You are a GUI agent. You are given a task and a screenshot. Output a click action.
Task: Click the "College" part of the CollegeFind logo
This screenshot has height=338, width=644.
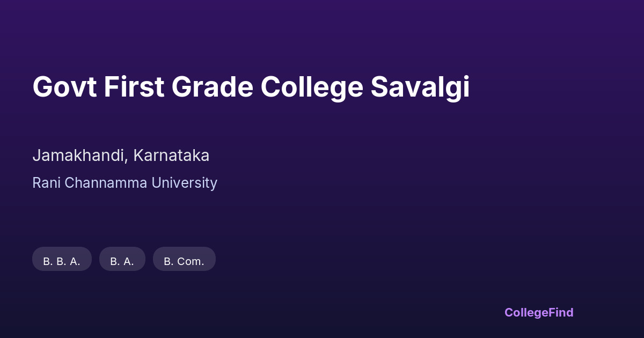coord(525,312)
